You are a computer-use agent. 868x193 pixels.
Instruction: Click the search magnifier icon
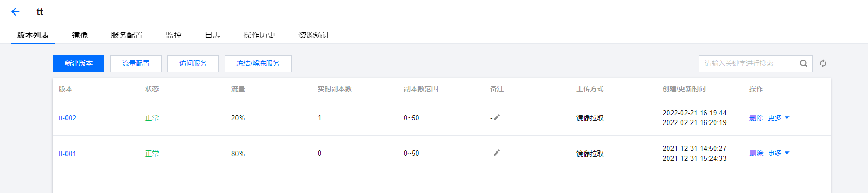(x=804, y=63)
